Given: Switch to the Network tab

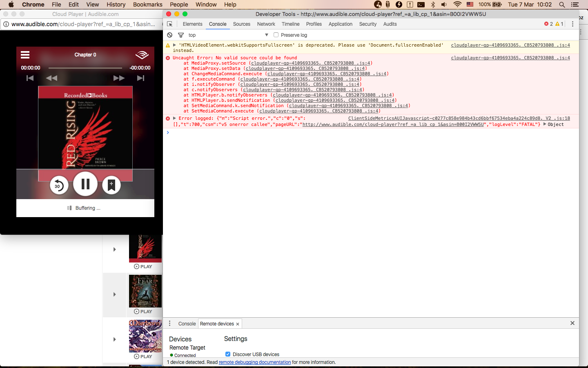Looking at the screenshot, I should 266,24.
